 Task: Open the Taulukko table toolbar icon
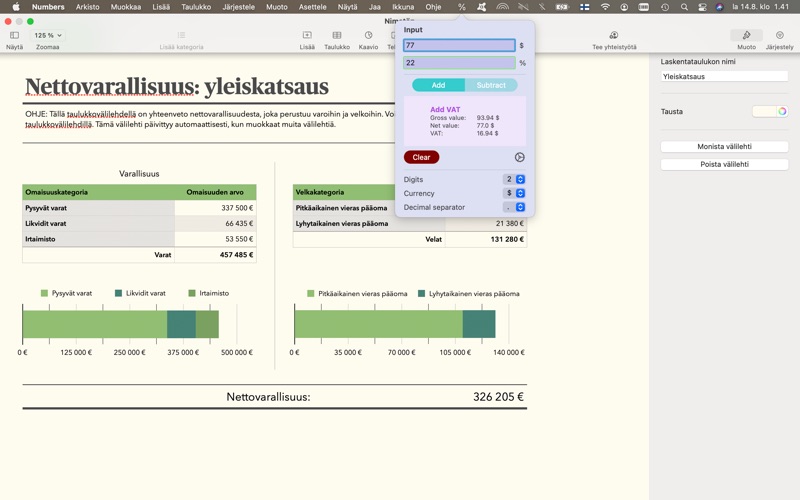coord(337,35)
